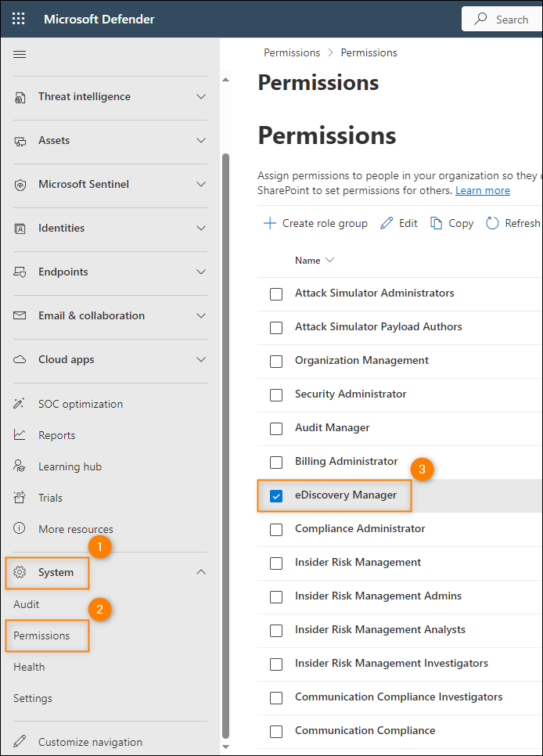543x756 pixels.
Task: Click the first Permissions breadcrumb link
Action: (292, 52)
